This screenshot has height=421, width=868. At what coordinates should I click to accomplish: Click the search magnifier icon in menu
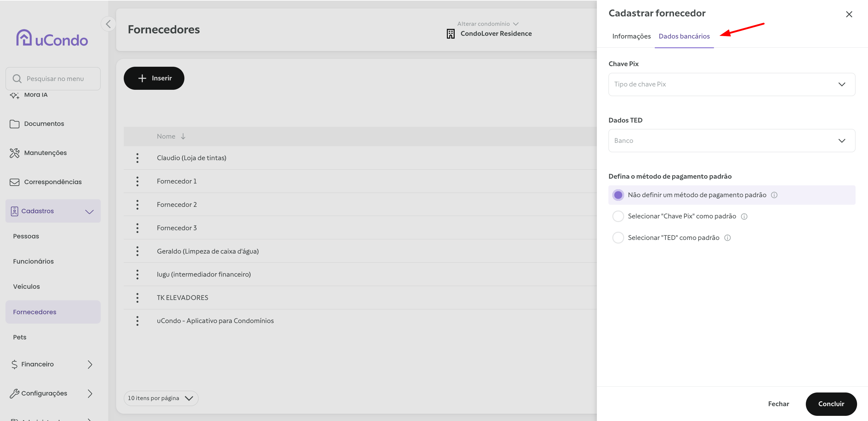coord(17,79)
